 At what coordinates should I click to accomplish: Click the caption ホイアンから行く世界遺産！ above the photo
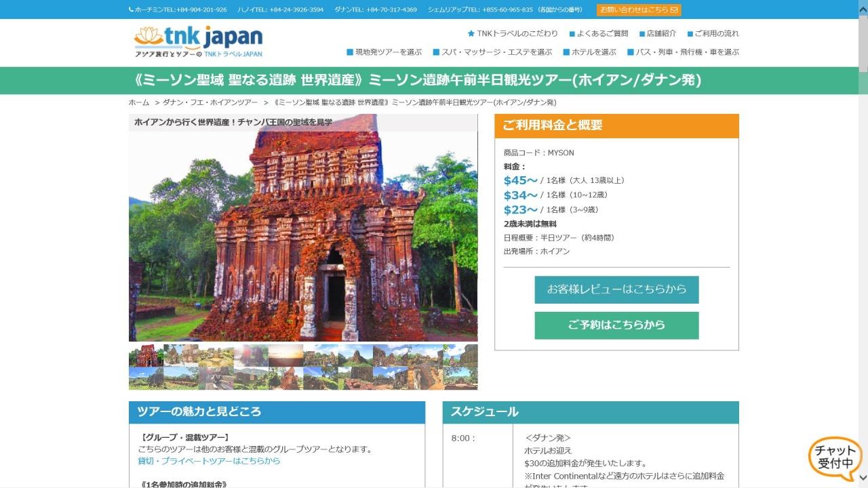pyautogui.click(x=233, y=123)
